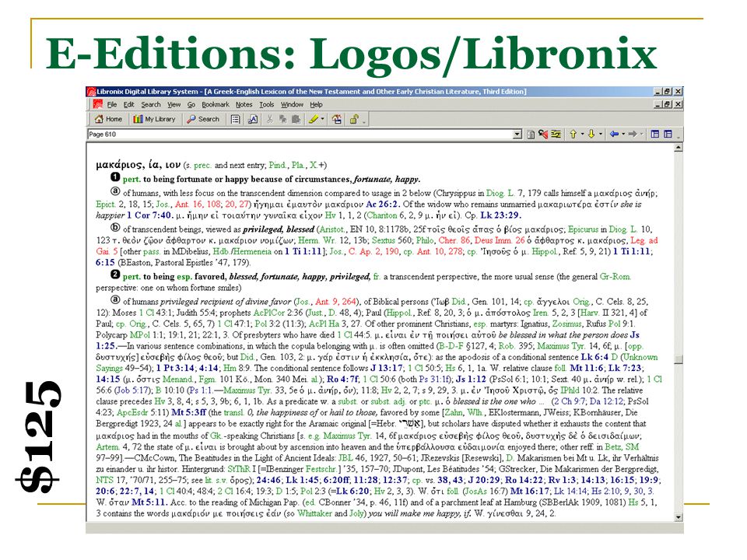The height and width of the screenshot is (560, 747).
Task: Click the yellow options sliders icon
Action: pyautogui.click(x=556, y=135)
